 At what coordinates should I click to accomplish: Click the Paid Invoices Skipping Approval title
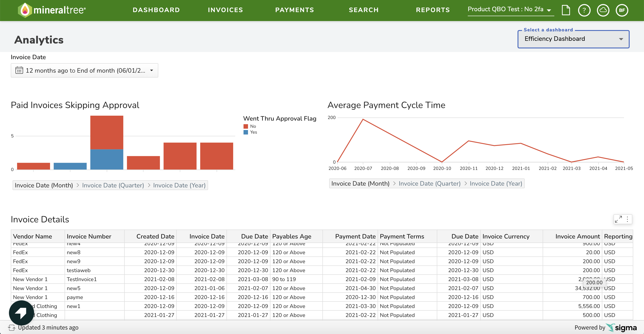(x=75, y=105)
